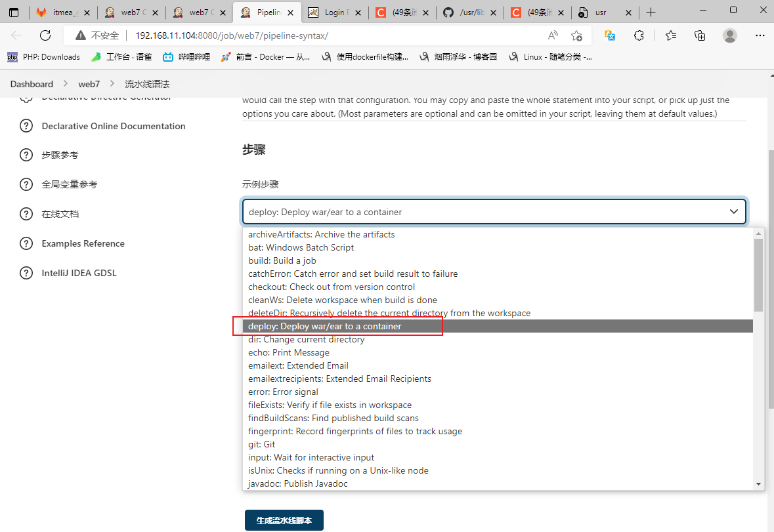Open 在线文档 sidebar link
This screenshot has width=774, height=532.
click(x=60, y=214)
